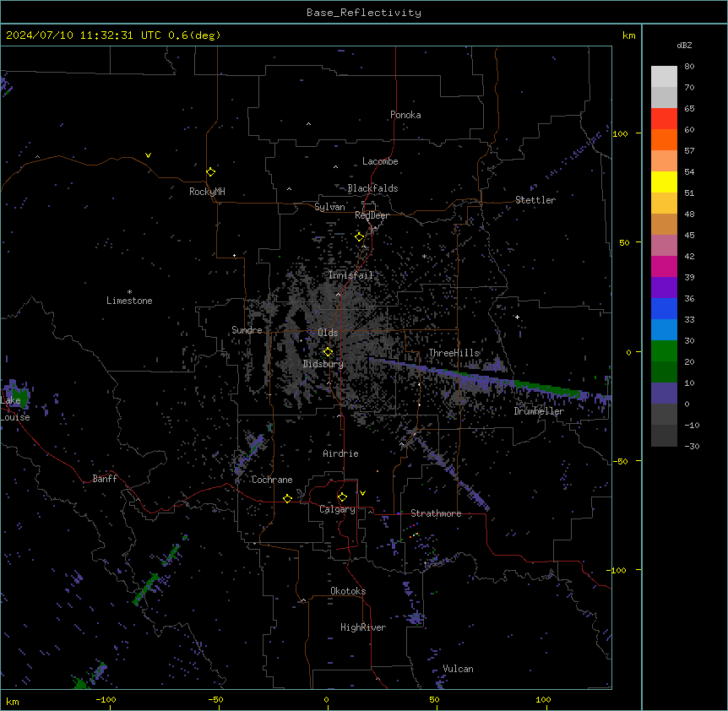Click the yellow v marker east of Calgary

(362, 493)
